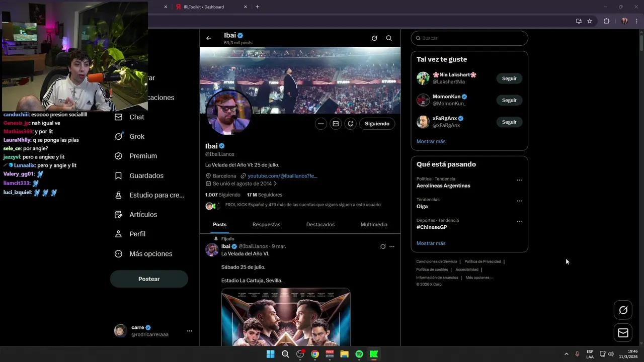Screen dimensions: 644x362
Task: Expand join date chevron
Action: point(275,184)
